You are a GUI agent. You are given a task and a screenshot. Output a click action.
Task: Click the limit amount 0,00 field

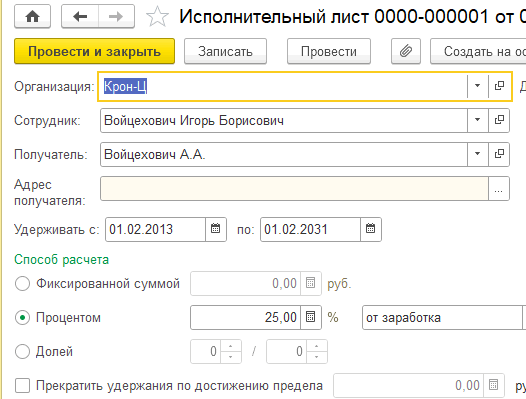click(408, 385)
